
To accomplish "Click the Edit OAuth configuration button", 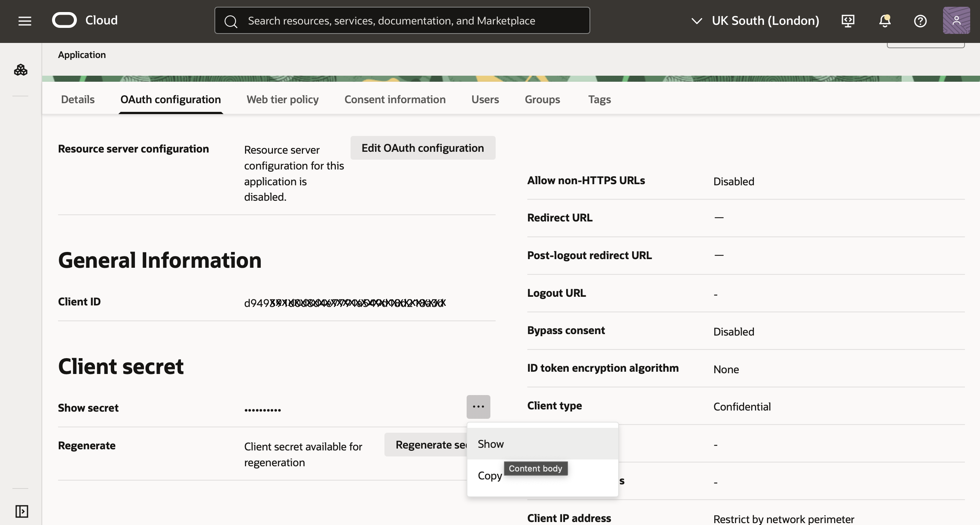I will click(x=423, y=148).
